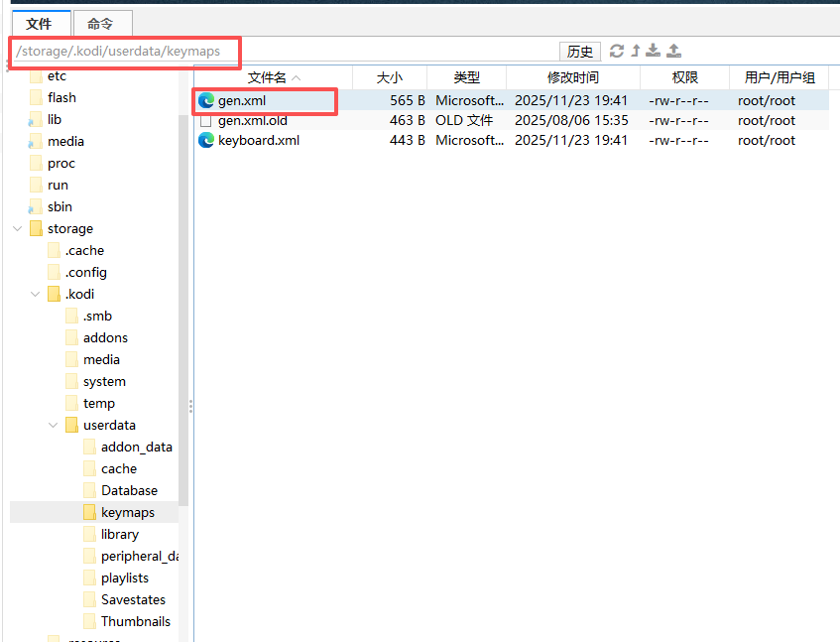840x642 pixels.
Task: Click the upload file icon
Action: [x=673, y=51]
